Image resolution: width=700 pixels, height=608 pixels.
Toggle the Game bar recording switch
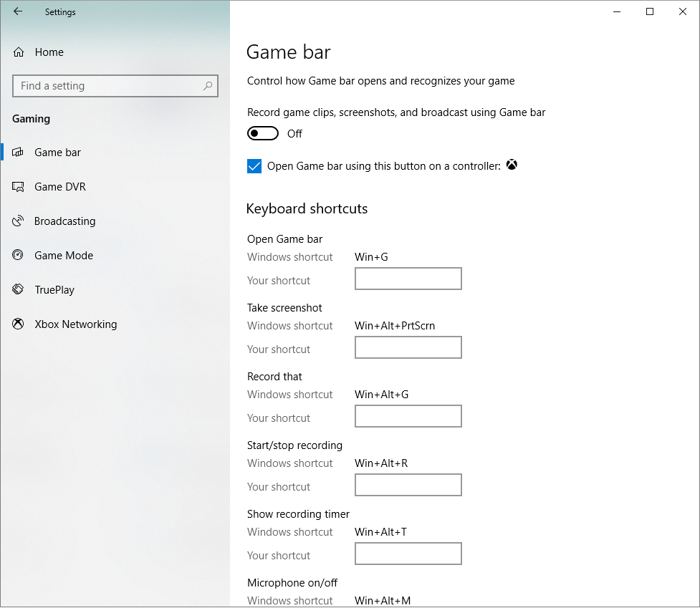coord(263,133)
